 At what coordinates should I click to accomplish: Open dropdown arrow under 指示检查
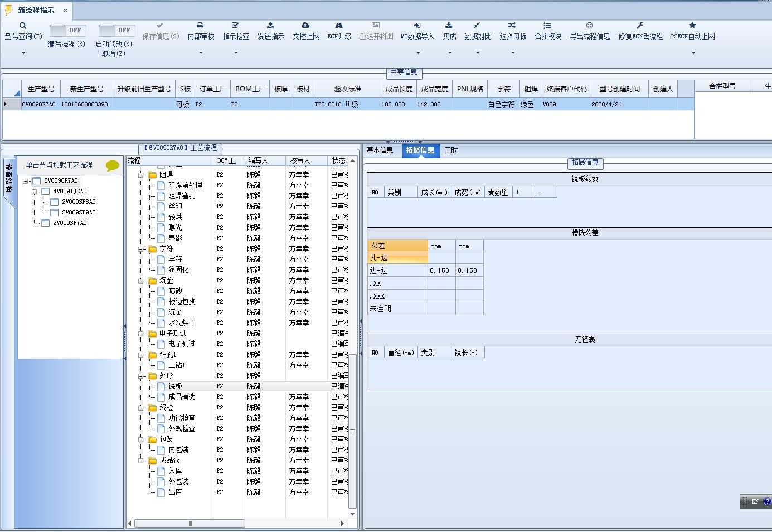click(236, 53)
